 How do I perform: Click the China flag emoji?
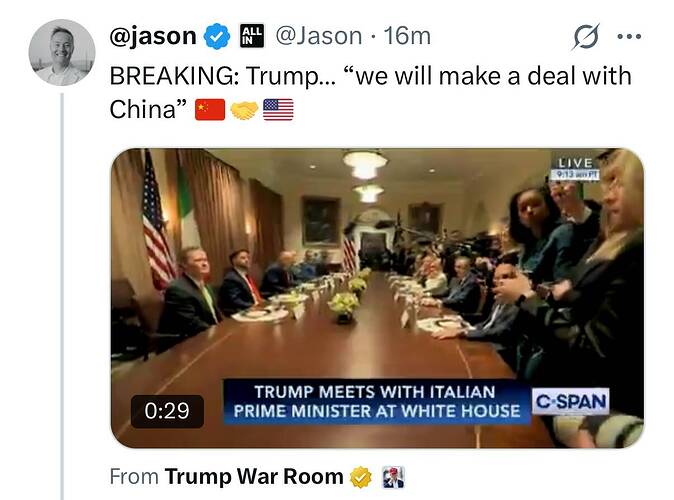[210, 110]
